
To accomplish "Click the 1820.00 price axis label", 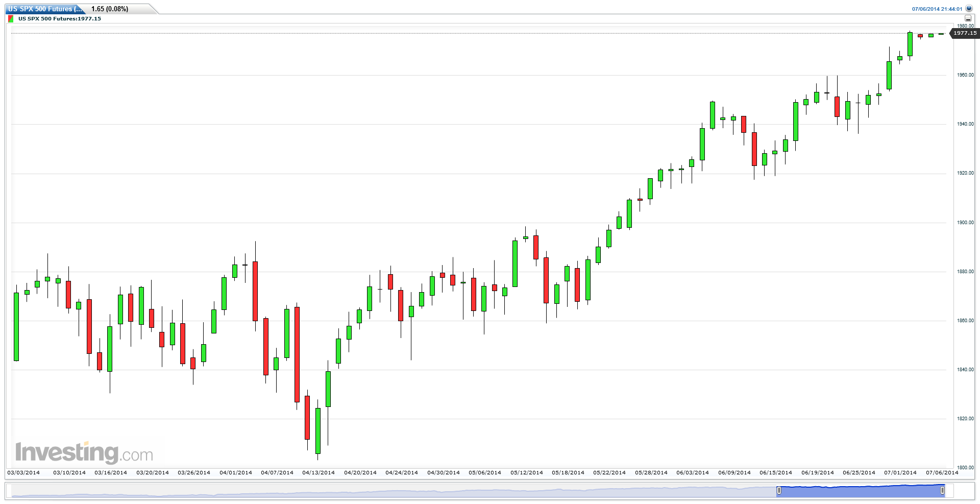I will [x=965, y=419].
